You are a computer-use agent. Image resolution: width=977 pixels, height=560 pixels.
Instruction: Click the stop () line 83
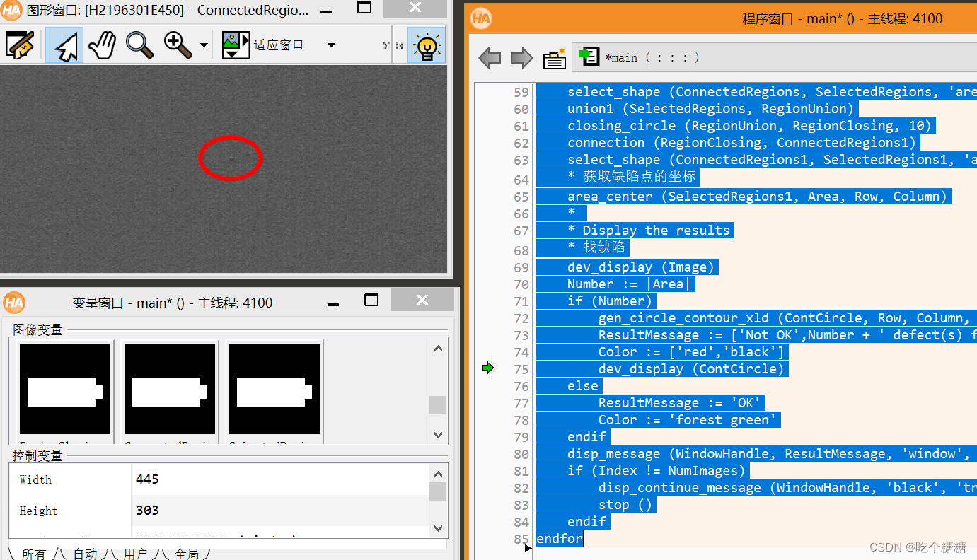tap(625, 505)
